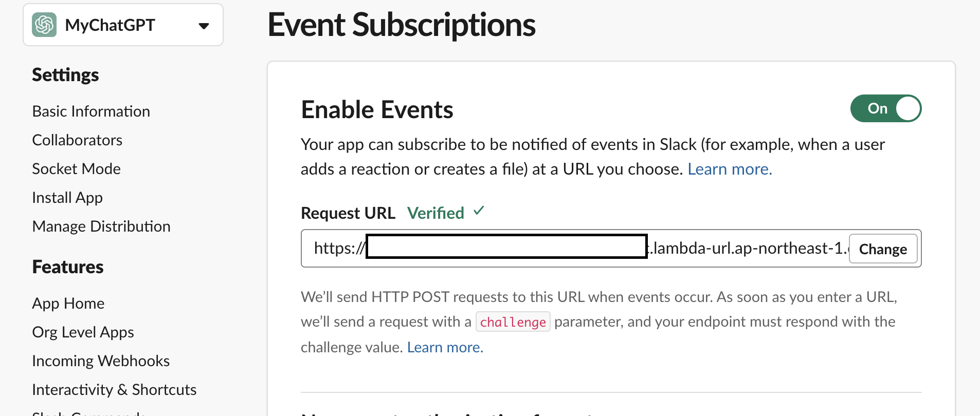Select Org Level Apps
Viewport: 980px width, 416px height.
pyautogui.click(x=83, y=332)
